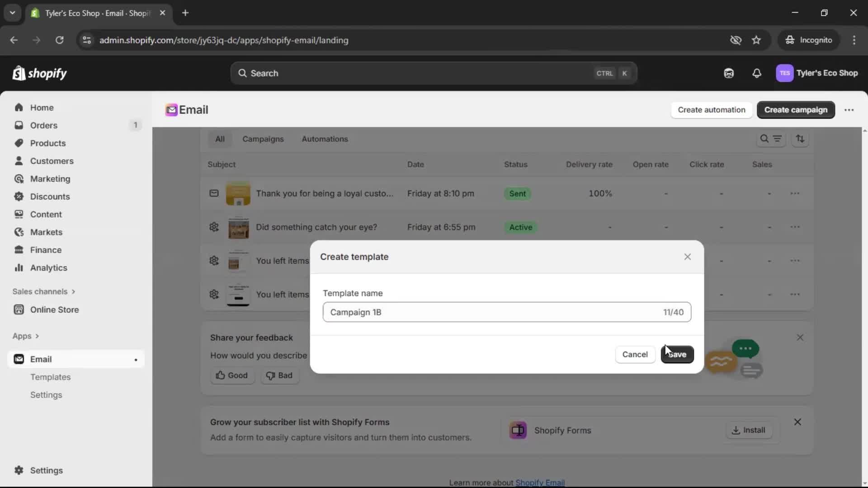Switch to the Automations tab

(x=325, y=139)
